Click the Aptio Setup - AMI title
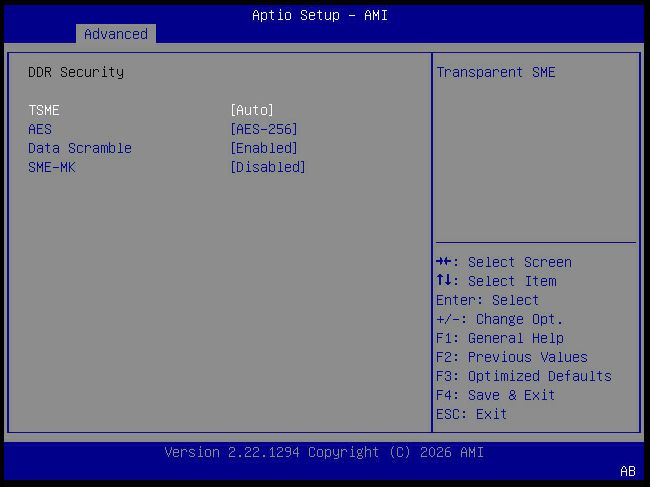 tap(320, 15)
